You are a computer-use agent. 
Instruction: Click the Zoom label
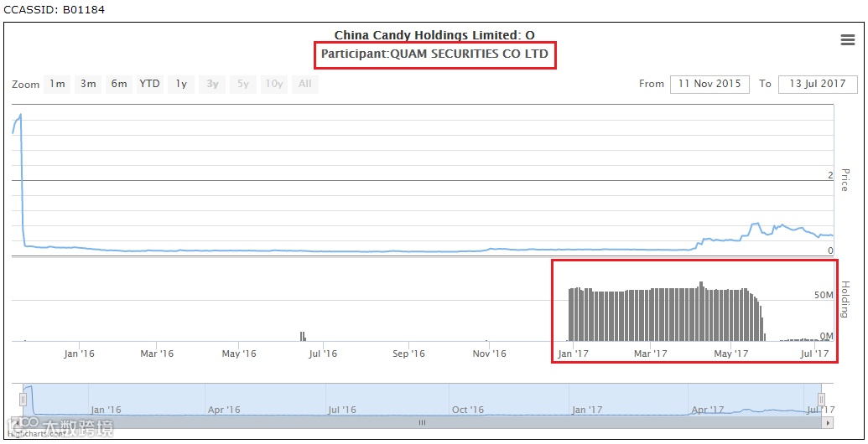(25, 85)
